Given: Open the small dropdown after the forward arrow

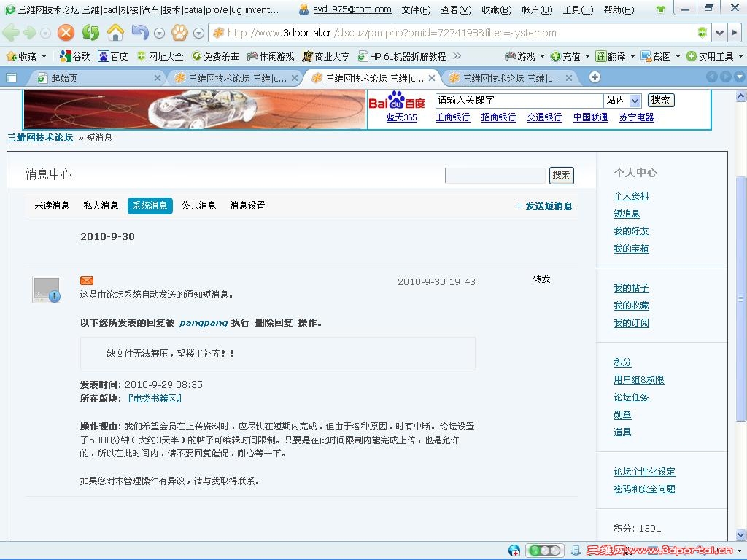Looking at the screenshot, I should coord(45,34).
